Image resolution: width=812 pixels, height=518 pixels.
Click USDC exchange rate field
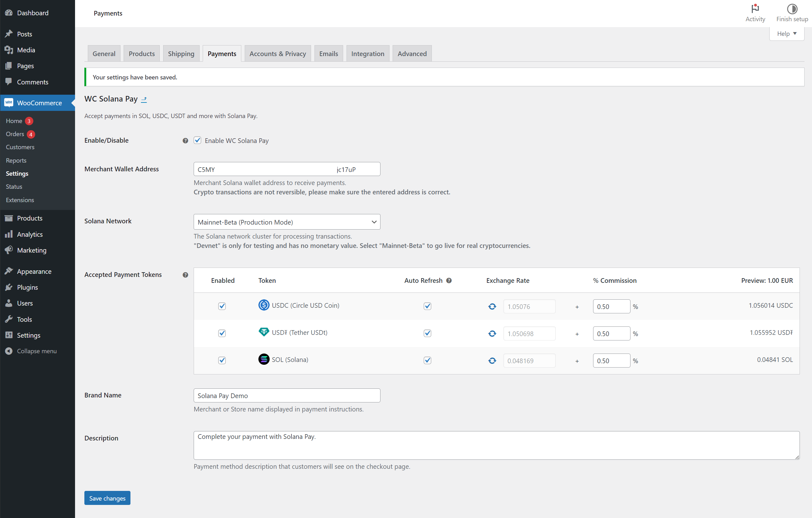click(x=529, y=307)
